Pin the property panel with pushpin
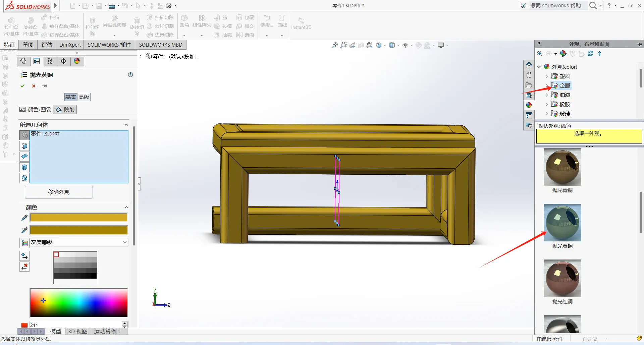Image resolution: width=644 pixels, height=345 pixels. coord(44,86)
